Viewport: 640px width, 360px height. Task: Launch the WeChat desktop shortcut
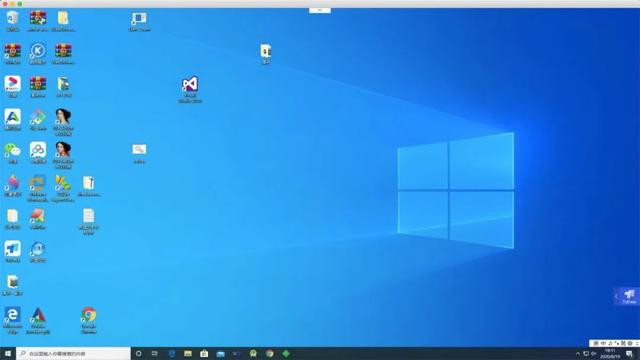click(x=13, y=153)
